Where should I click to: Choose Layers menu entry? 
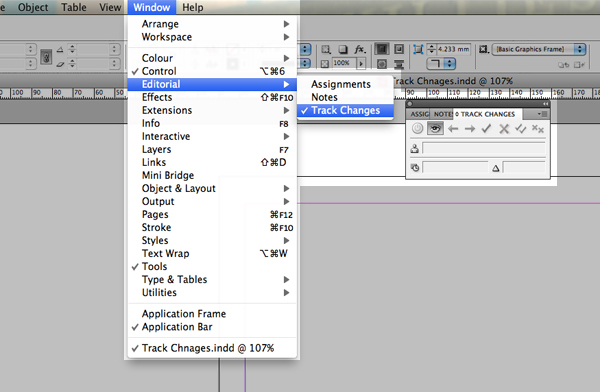(212, 149)
